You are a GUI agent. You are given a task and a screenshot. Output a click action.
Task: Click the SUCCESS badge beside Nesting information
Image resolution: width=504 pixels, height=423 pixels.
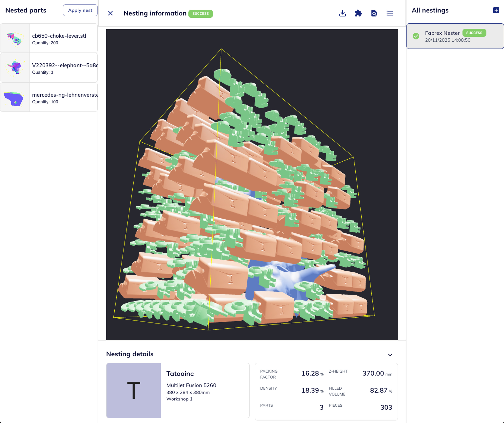pos(200,14)
